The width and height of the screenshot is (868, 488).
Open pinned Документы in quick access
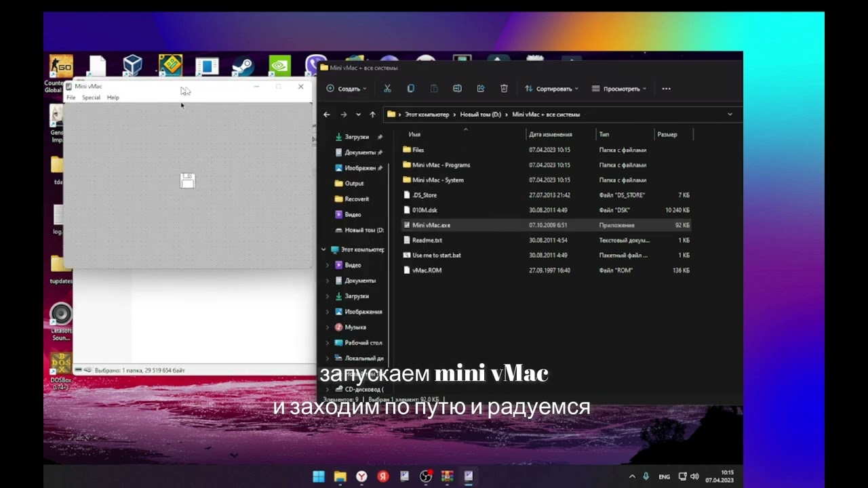(358, 152)
